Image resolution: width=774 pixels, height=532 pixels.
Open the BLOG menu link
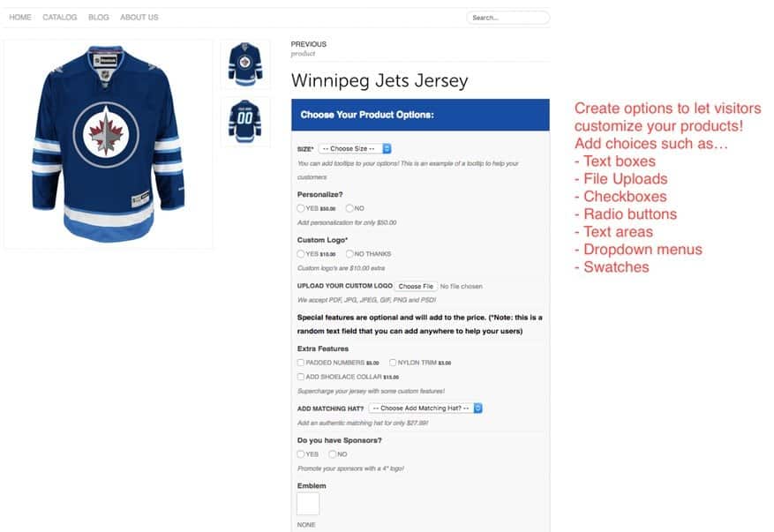[99, 18]
